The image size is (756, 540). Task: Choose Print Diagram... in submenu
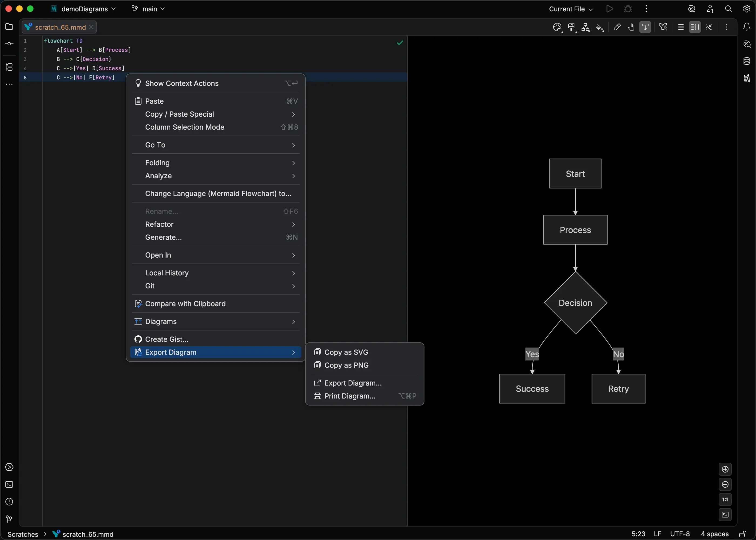coord(365,396)
